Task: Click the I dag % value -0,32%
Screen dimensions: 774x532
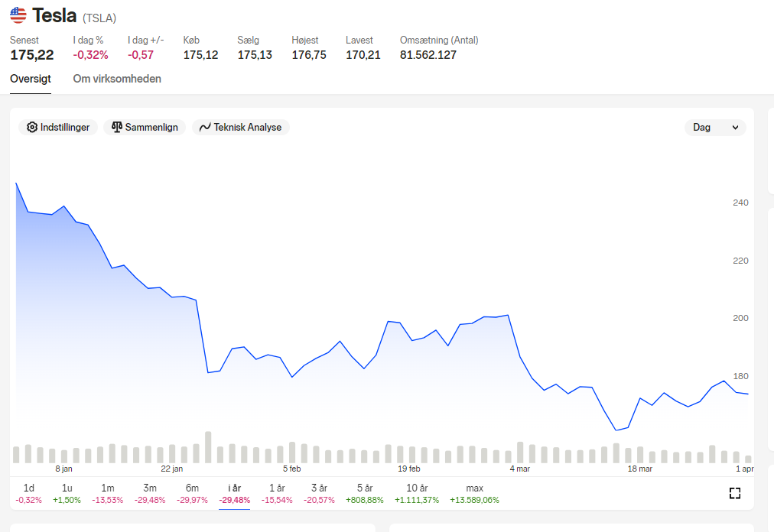Action: click(91, 55)
